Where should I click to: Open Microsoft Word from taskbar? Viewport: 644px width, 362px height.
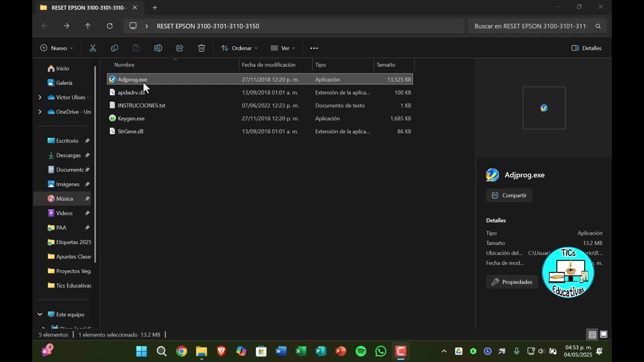click(x=281, y=351)
